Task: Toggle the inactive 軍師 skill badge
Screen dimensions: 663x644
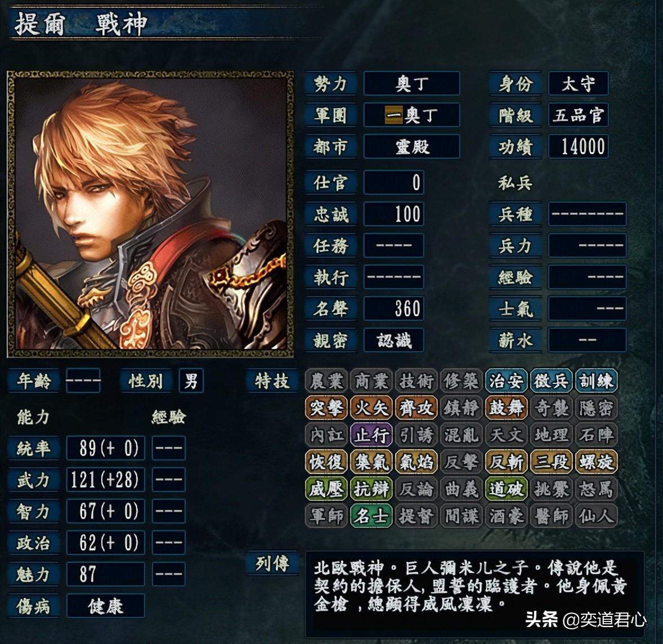Action: [326, 516]
